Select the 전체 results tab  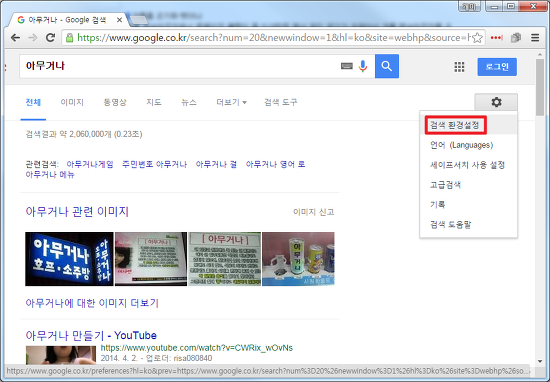tap(33, 102)
